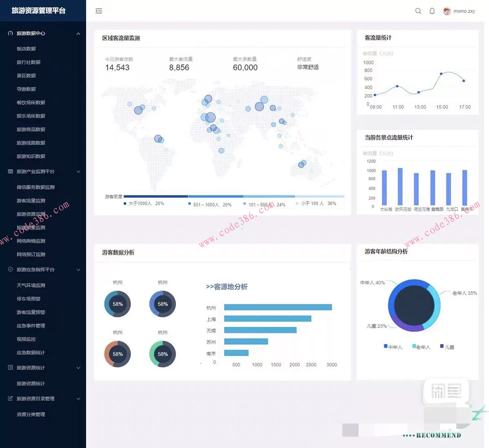Toggle the 老年人 legend item
Viewport: 489px width, 448px height.
[421, 347]
